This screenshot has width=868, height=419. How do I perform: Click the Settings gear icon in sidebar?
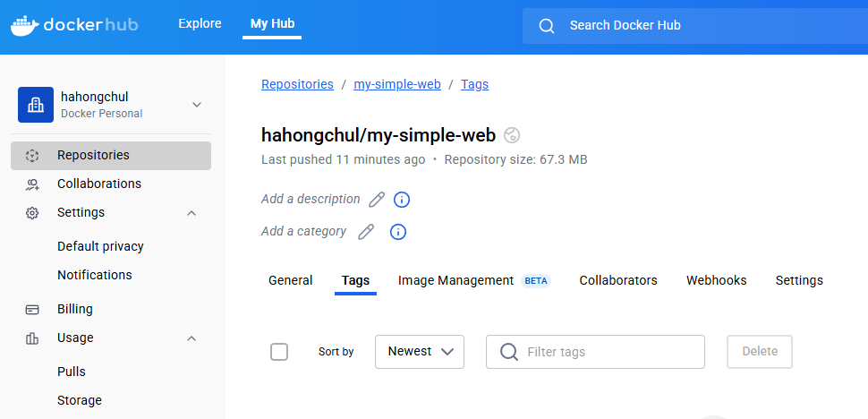coord(32,213)
